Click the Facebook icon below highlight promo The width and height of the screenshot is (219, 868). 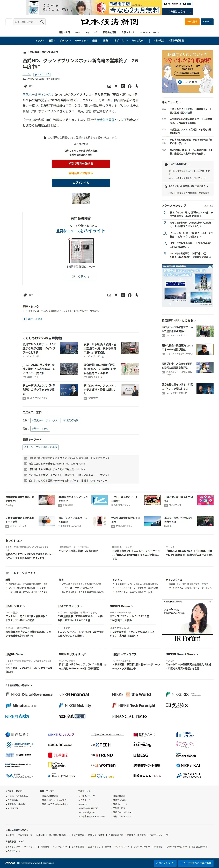[x=129, y=295]
